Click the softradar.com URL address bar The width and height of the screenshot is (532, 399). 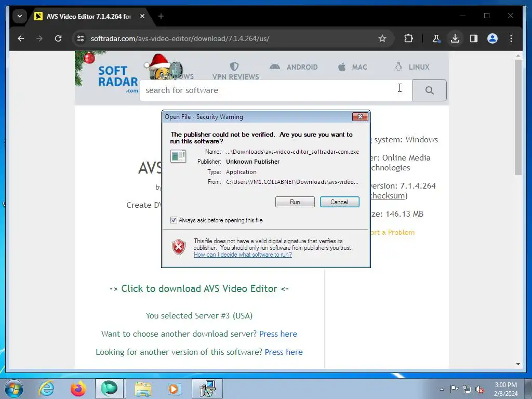[180, 38]
